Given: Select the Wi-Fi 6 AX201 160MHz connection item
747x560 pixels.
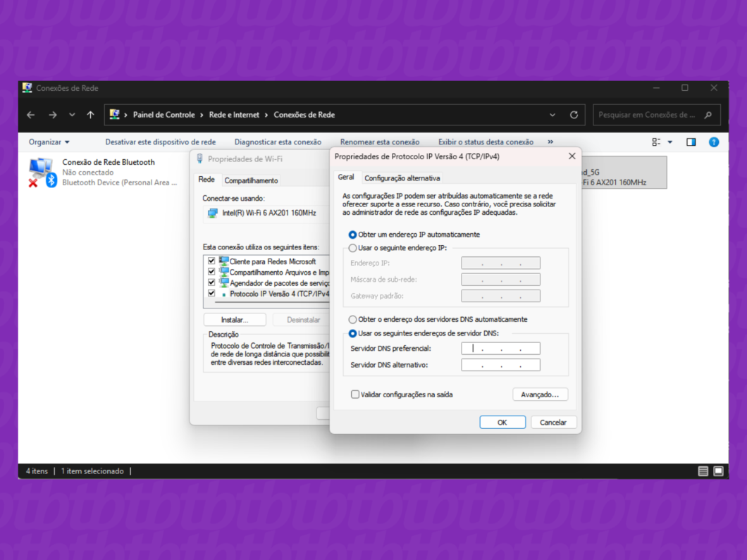Looking at the screenshot, I should (624, 173).
